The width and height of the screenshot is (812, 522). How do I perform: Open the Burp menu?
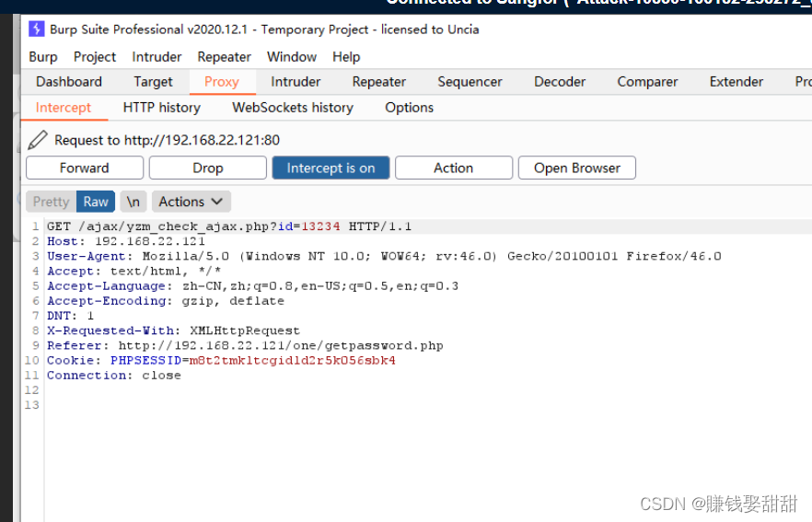(43, 57)
